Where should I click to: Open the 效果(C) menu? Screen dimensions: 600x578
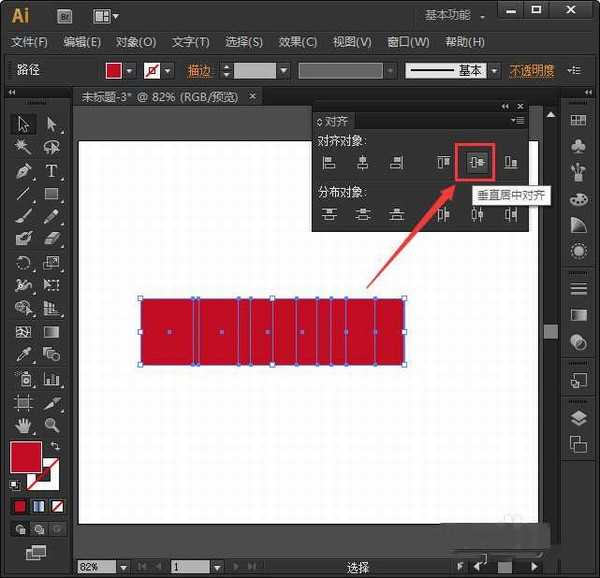click(297, 42)
